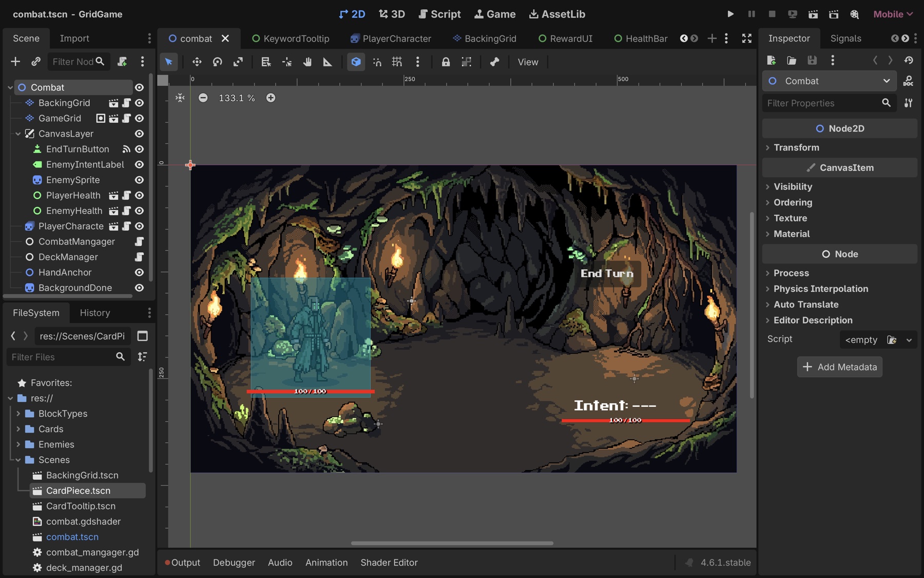Open the AssetLib workspace
Image resolution: width=924 pixels, height=578 pixels.
pyautogui.click(x=557, y=14)
